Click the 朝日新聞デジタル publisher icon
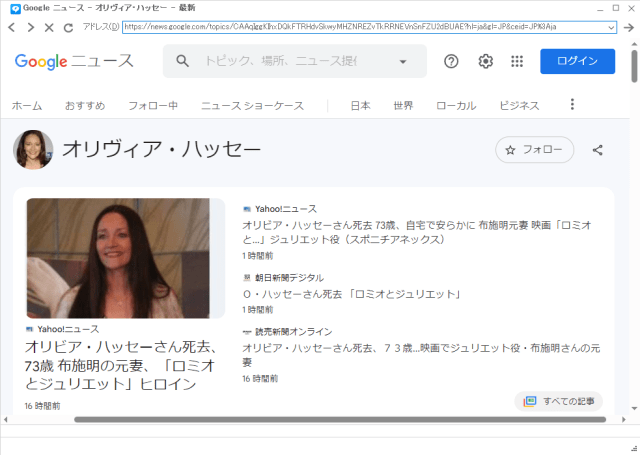 coord(247,278)
